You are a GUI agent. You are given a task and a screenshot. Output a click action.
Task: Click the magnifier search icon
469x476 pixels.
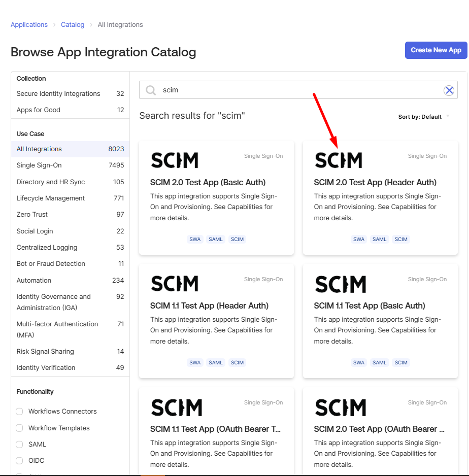pos(151,90)
